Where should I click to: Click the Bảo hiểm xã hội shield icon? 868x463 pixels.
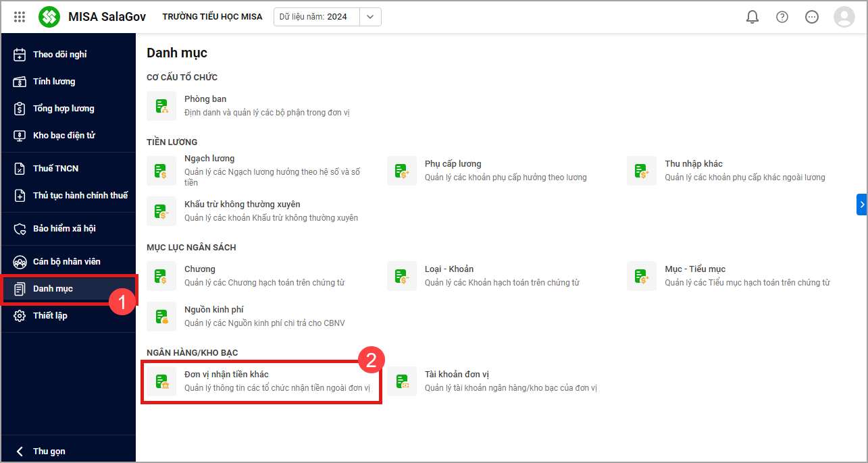pos(20,229)
